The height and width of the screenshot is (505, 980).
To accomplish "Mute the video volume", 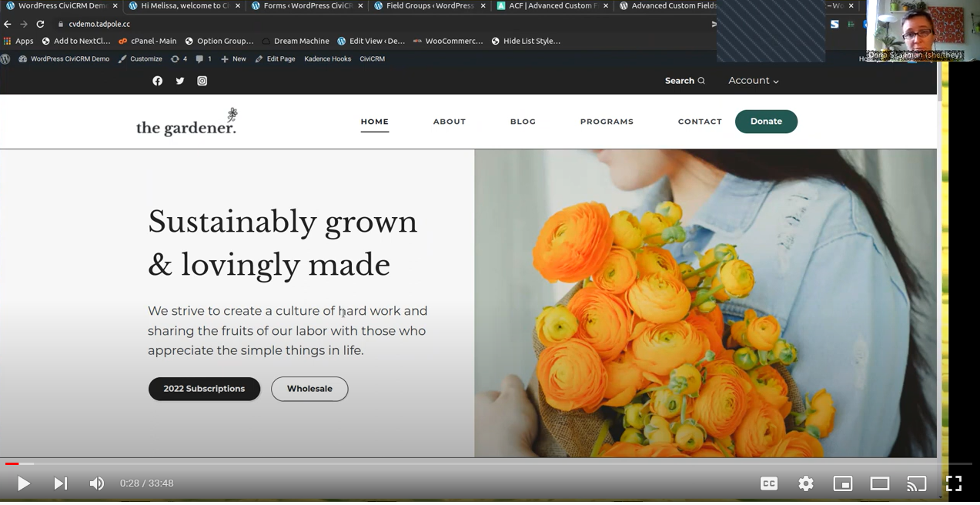I will pyautogui.click(x=96, y=483).
